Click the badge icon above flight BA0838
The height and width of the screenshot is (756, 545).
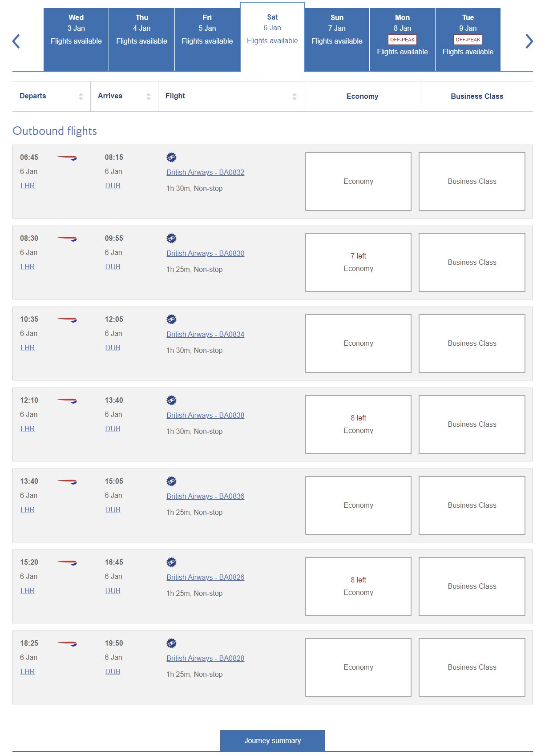pos(171,400)
